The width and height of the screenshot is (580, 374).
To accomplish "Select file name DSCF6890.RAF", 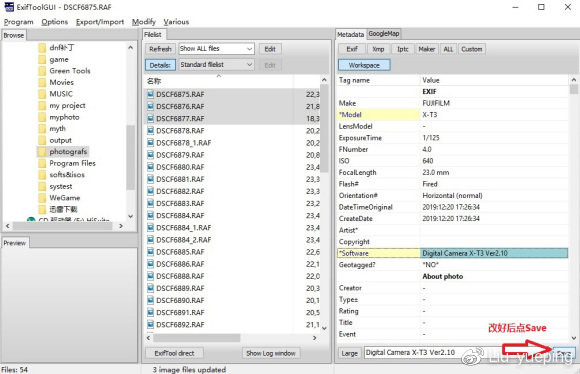I will 180,300.
